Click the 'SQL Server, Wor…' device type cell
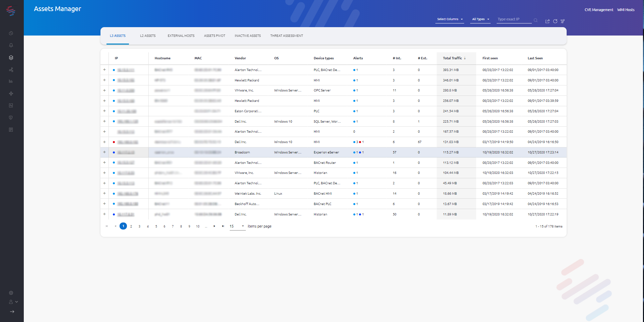 click(327, 122)
